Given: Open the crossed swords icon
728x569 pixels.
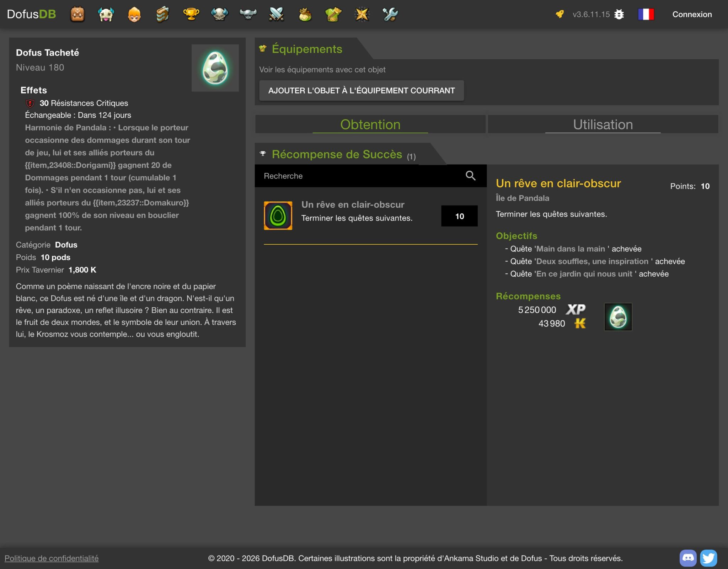Looking at the screenshot, I should [x=276, y=14].
